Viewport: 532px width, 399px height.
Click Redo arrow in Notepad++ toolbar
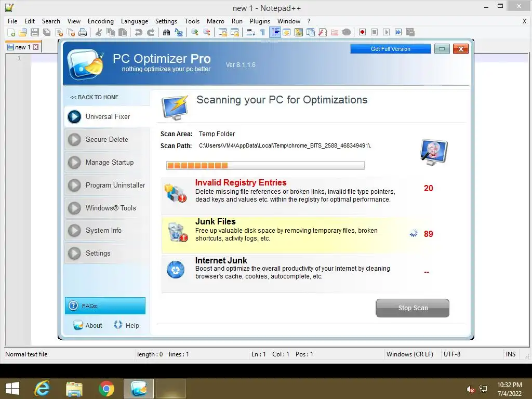pos(151,32)
